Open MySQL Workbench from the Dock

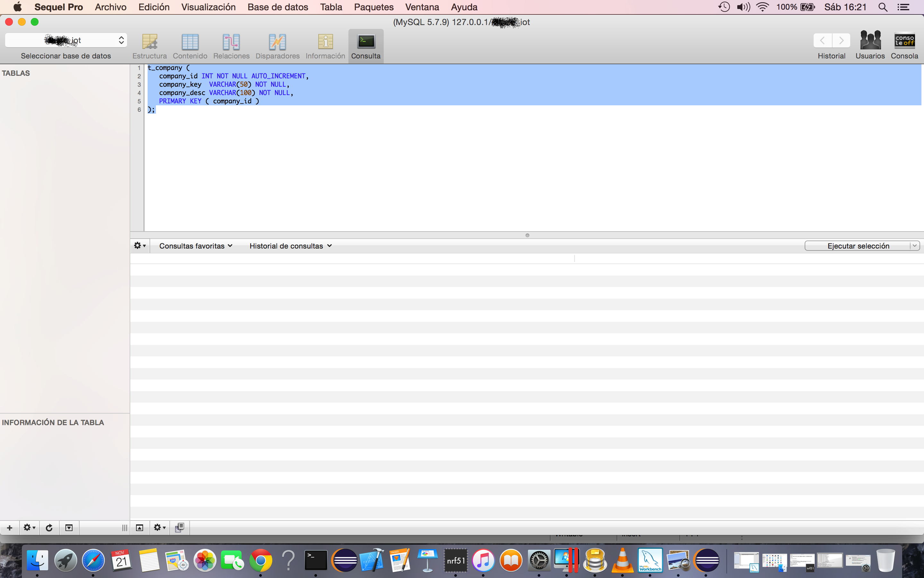point(650,560)
